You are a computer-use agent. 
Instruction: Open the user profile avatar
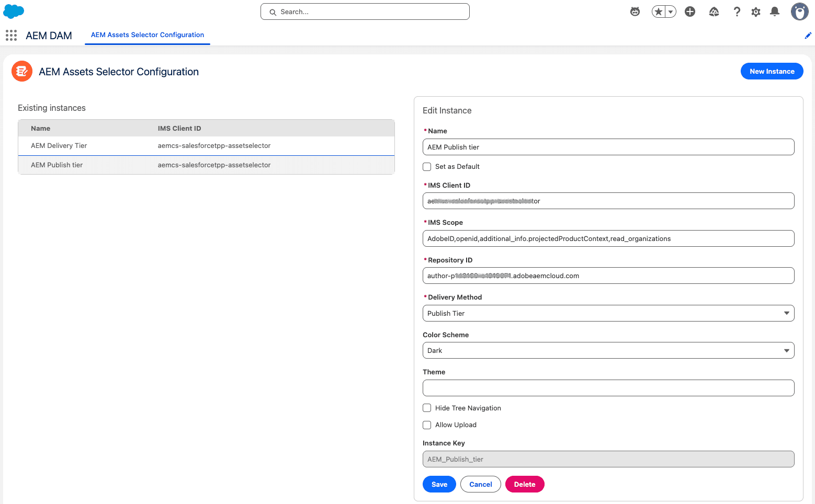tap(799, 12)
